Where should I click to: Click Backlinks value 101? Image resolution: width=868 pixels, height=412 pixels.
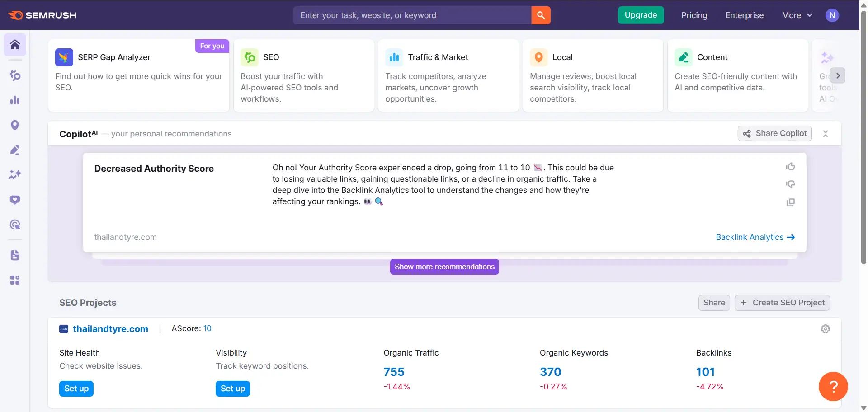pos(706,372)
